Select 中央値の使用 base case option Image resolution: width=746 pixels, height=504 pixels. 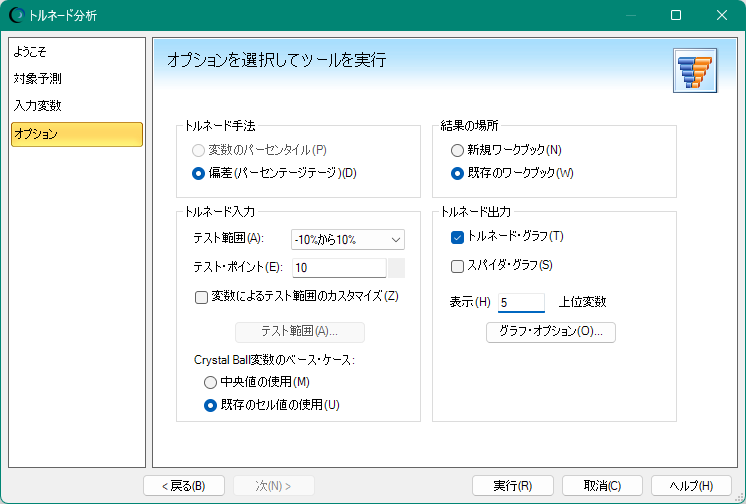click(210, 382)
